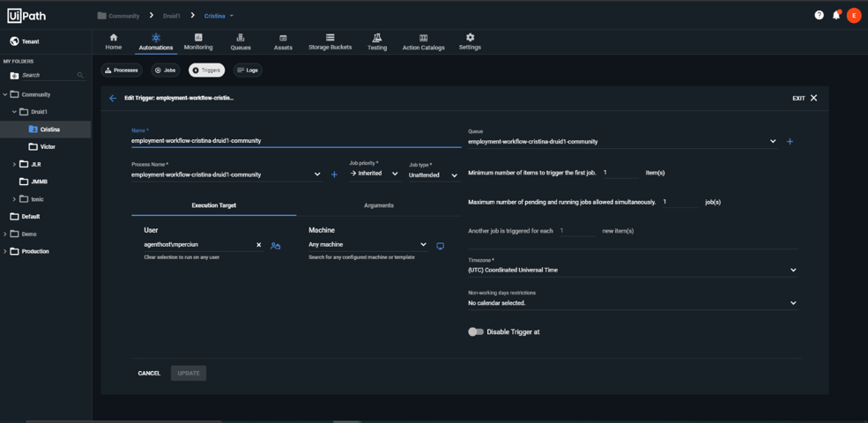Open the user avatar E menu
This screenshot has width=868, height=423.
tap(854, 16)
